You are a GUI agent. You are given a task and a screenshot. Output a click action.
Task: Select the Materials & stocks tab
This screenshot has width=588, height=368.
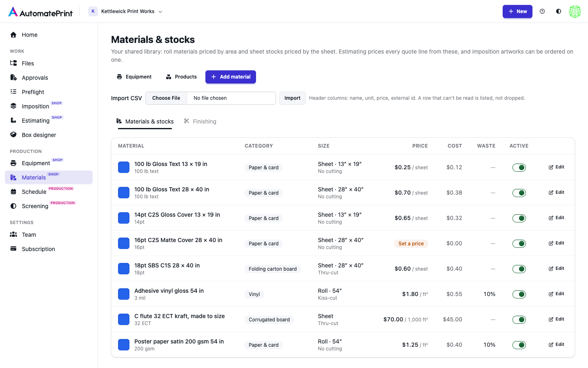coord(145,121)
